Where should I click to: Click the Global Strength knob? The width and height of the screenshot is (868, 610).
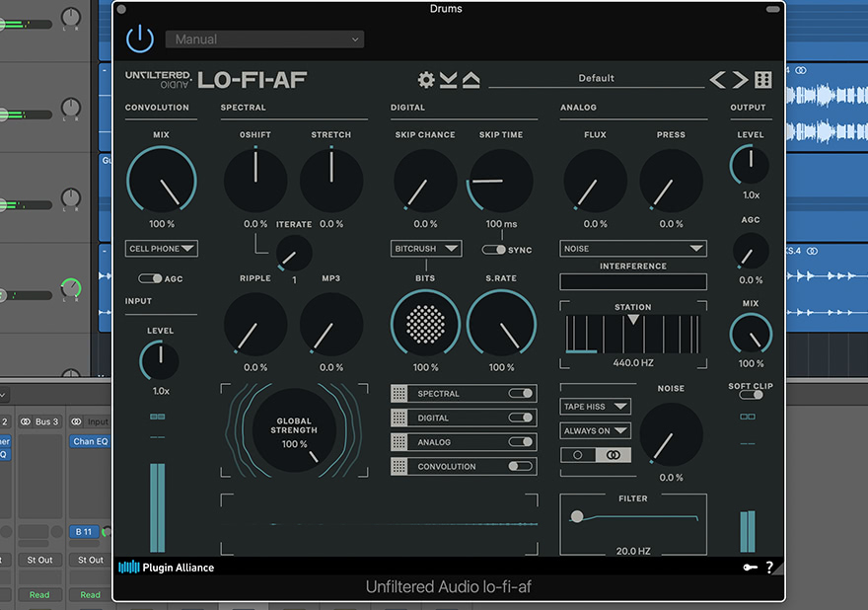click(294, 430)
